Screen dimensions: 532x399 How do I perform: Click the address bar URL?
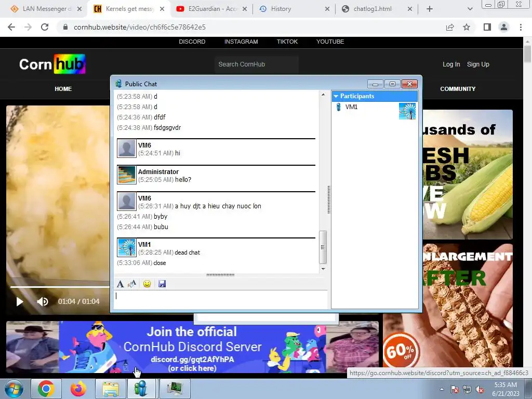(140, 27)
